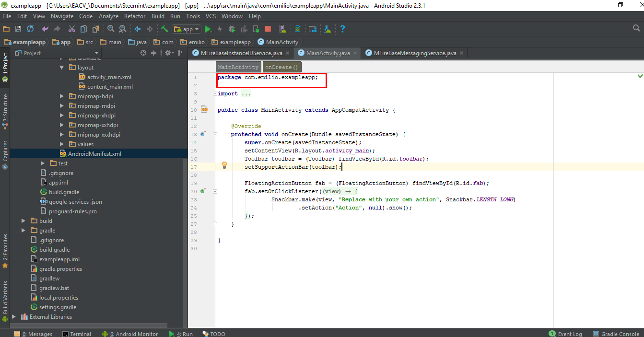The height and width of the screenshot is (337, 644).
Task: Click the Forward navigation arrow
Action: pos(150,29)
